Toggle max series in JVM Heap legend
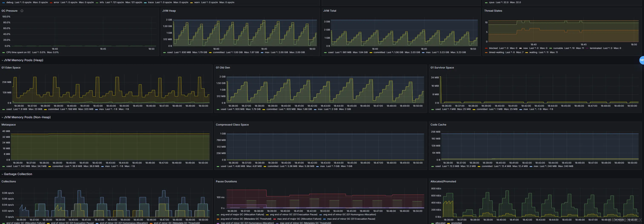 [x=267, y=52]
